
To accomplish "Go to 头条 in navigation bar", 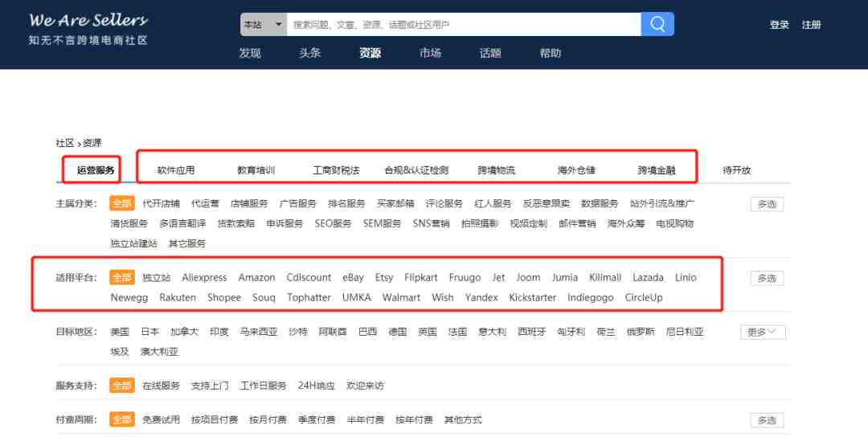I will click(310, 53).
